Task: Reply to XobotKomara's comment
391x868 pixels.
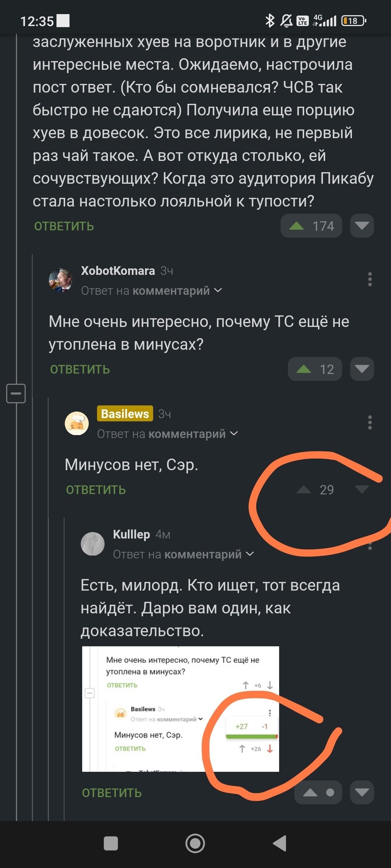Action: click(x=80, y=369)
